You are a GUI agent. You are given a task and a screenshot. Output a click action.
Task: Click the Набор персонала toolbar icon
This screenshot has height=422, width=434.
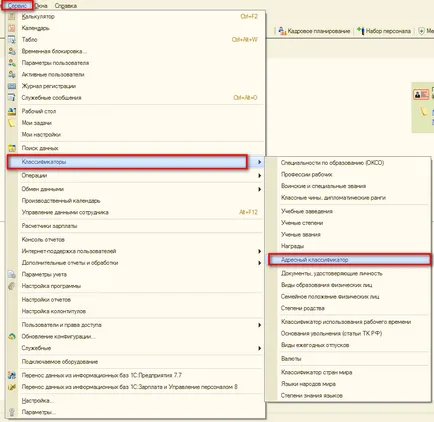point(361,31)
